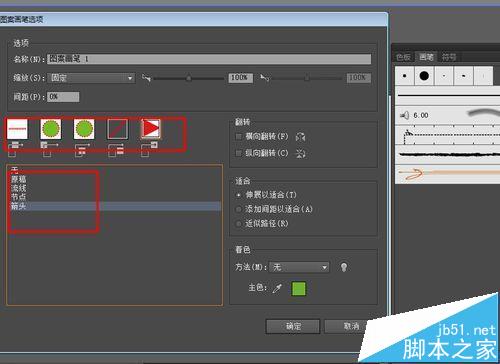Confirm with the 确定 button
Image resolution: width=500 pixels, height=364 pixels.
[293, 326]
